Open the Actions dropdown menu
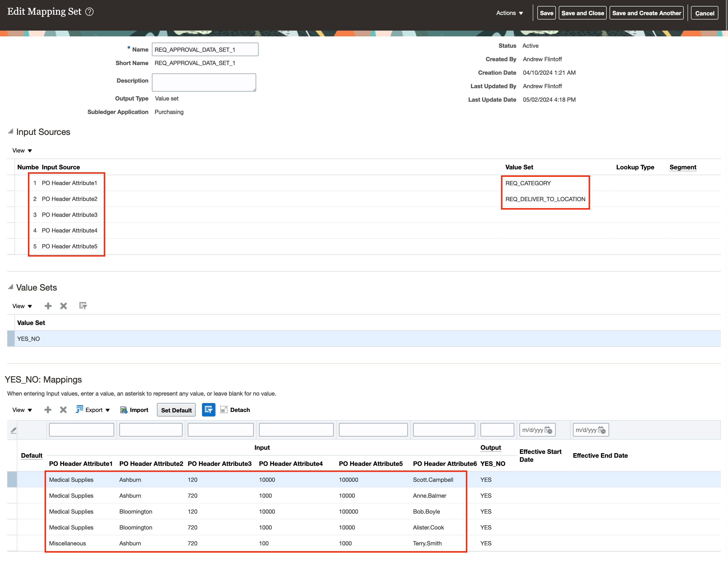728x562 pixels. (509, 13)
